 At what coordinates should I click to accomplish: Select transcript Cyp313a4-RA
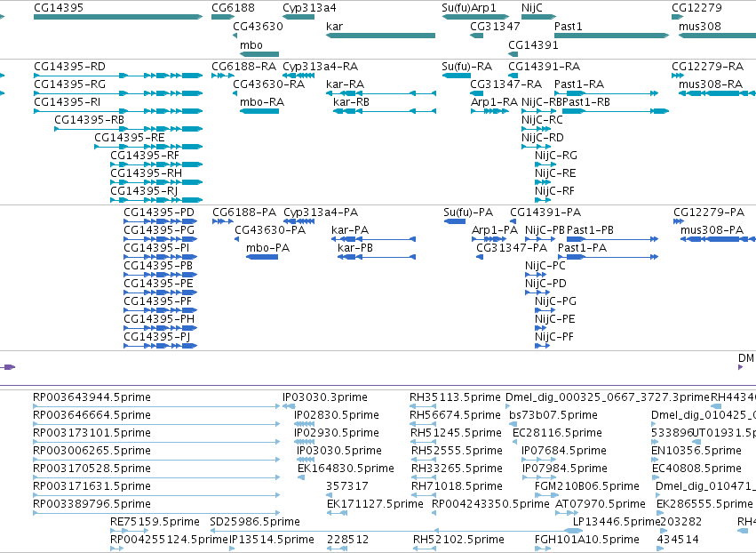[320, 66]
